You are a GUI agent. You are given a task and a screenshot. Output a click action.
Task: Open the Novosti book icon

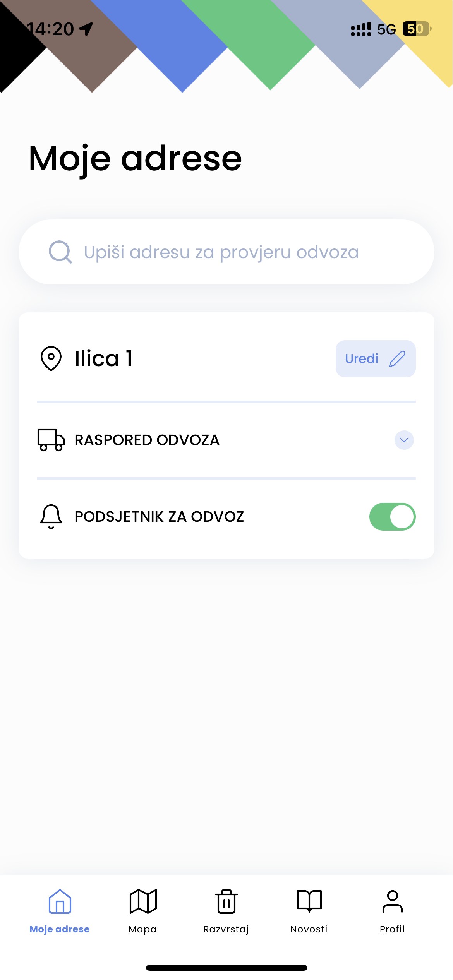[x=309, y=901]
